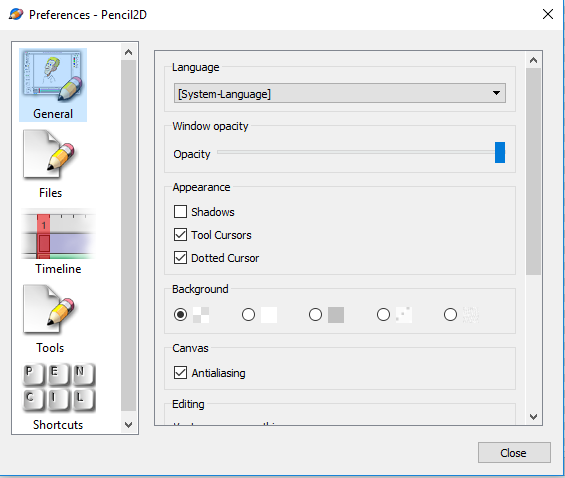Open the Shortcuts keyboard keys icon
This screenshot has height=478, width=565.
59,388
